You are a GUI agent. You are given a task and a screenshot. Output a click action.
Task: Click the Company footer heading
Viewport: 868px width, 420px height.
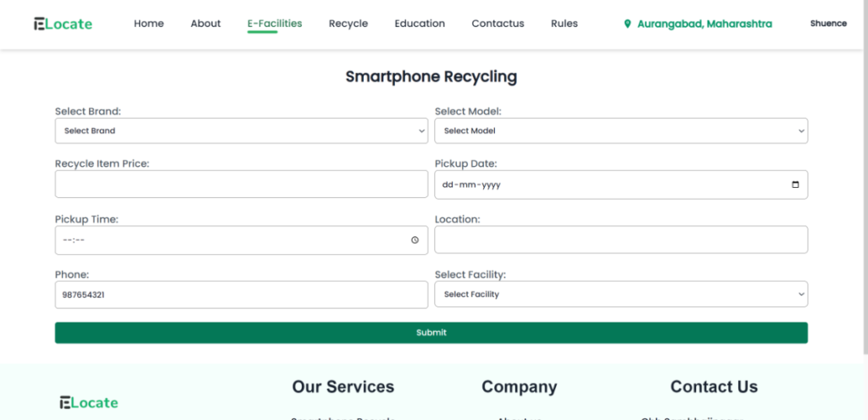click(520, 387)
